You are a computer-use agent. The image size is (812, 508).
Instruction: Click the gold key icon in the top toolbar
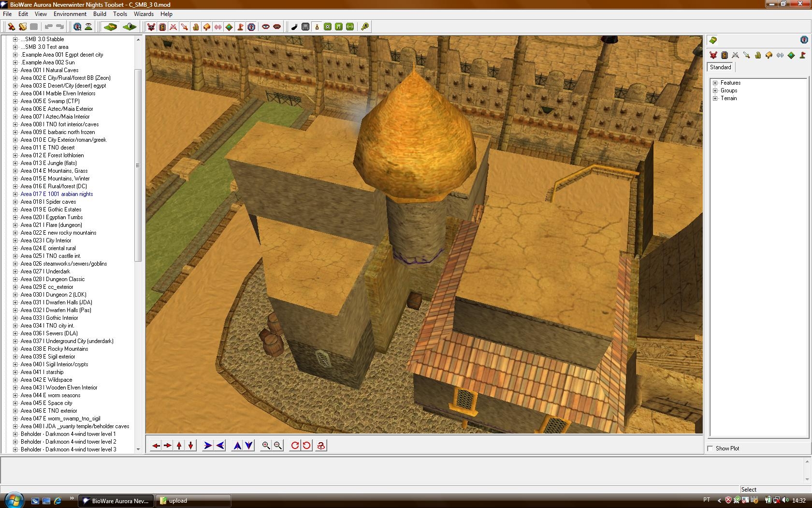pos(365,27)
